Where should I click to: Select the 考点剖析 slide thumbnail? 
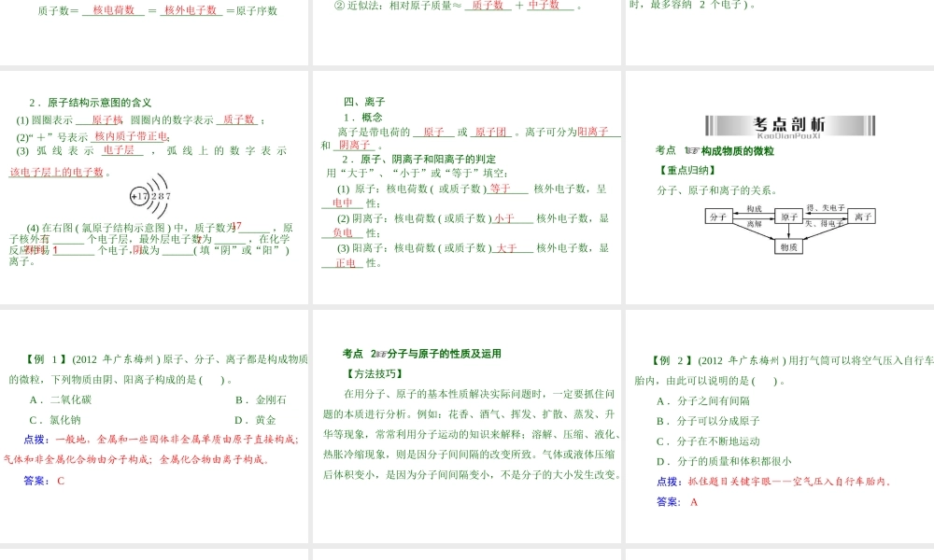click(780, 188)
